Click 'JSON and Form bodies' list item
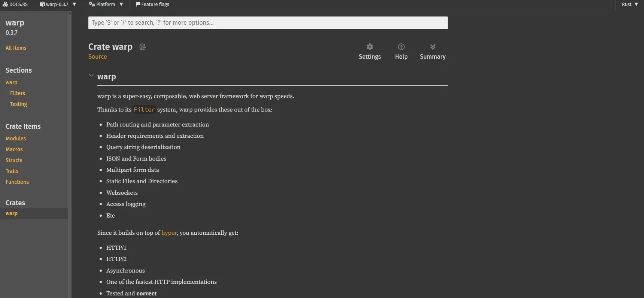Image resolution: width=644 pixels, height=298 pixels. (136, 159)
